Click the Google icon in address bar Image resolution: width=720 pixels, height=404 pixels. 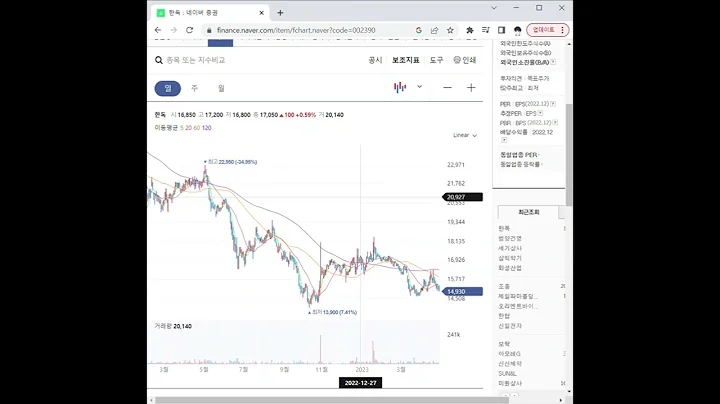pyautogui.click(x=418, y=30)
